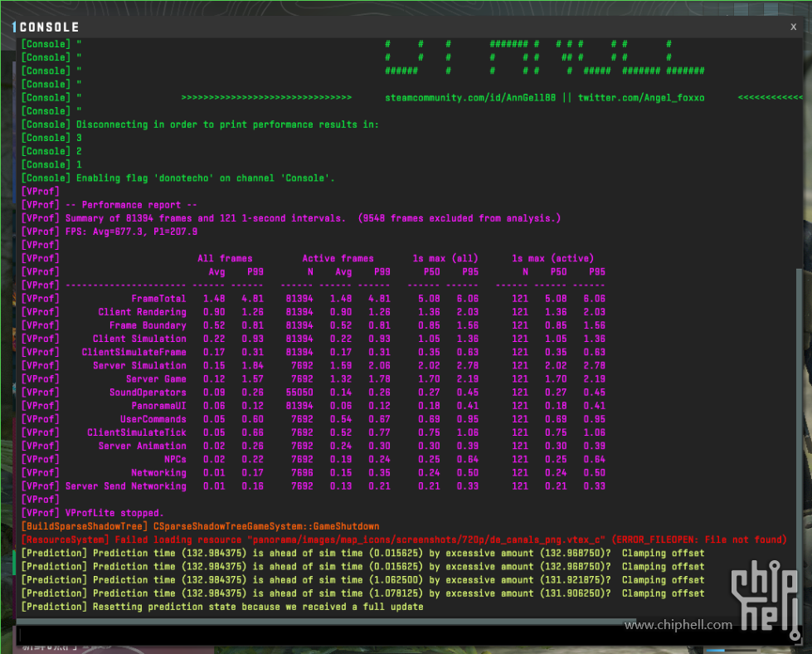Click the CONSOLE title label

(50, 27)
